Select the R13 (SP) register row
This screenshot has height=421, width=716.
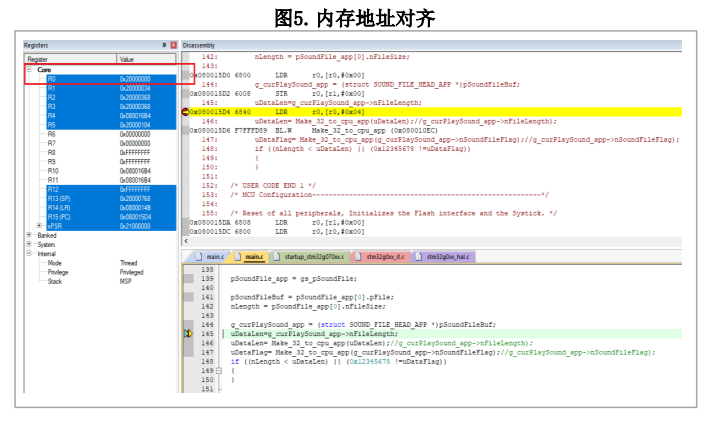[111, 199]
